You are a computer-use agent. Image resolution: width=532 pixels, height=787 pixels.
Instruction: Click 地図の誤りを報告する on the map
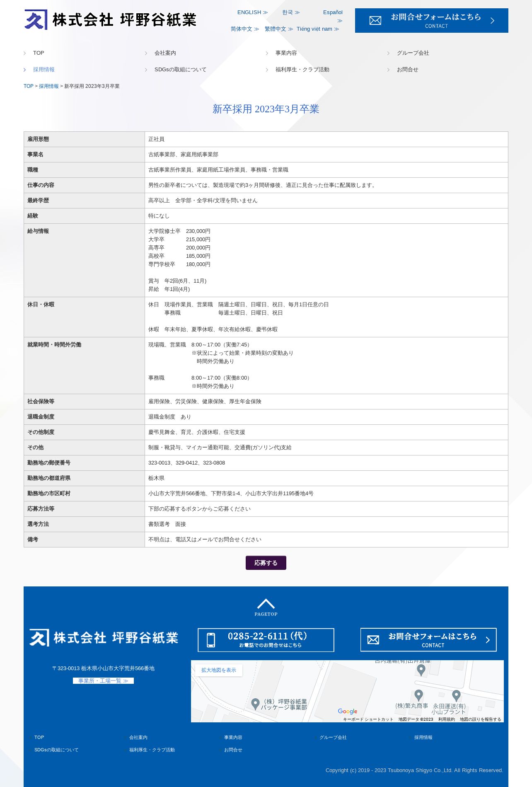pos(480,719)
